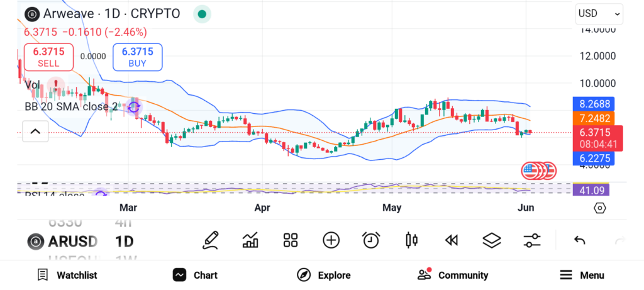
Task: Tap the 6.3715 current price label
Action: point(598,138)
